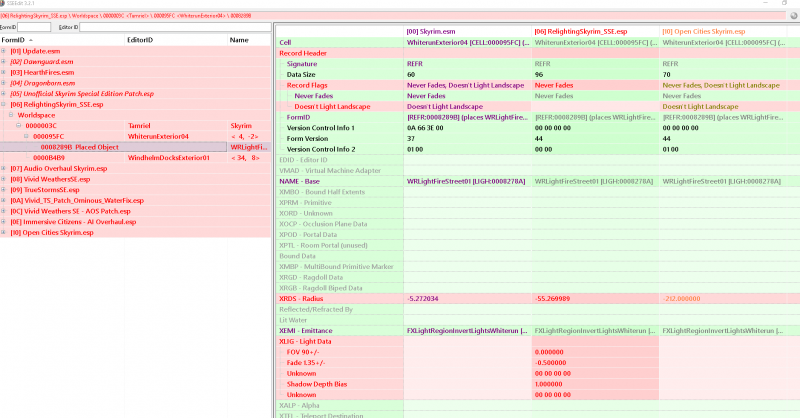This screenshot has width=800, height=418.
Task: Click the RelightingSkyrim radius value -55.269989
Action: click(x=552, y=299)
